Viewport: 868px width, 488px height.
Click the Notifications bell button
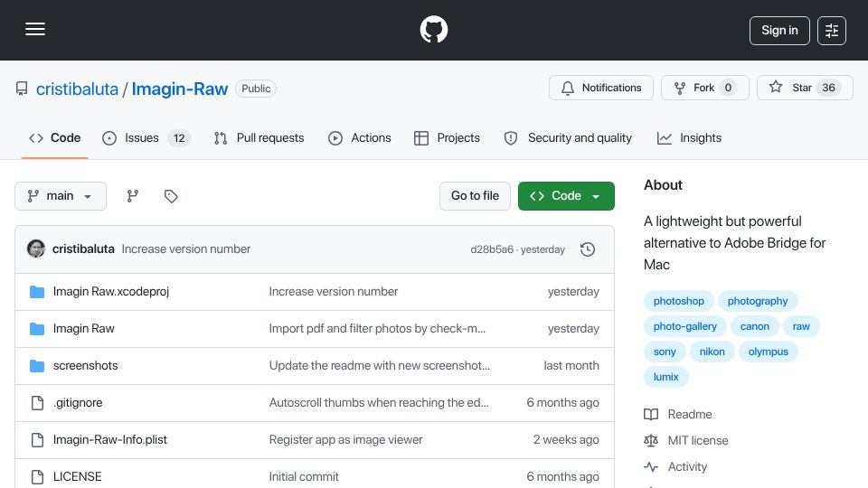pos(601,88)
